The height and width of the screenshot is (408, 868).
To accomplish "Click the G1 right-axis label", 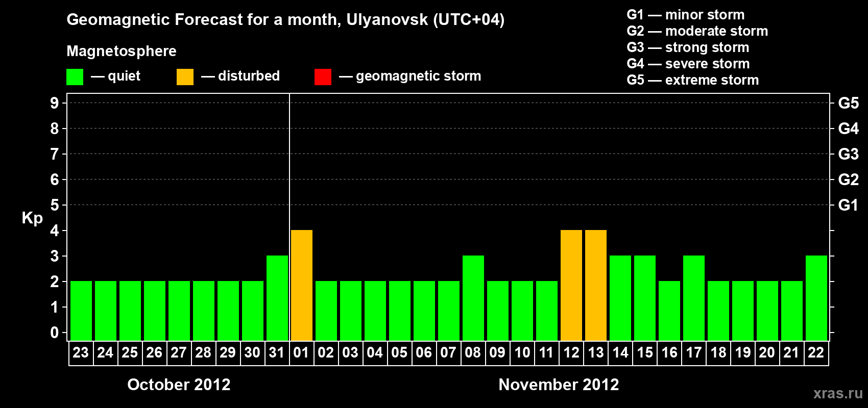I will 849,205.
